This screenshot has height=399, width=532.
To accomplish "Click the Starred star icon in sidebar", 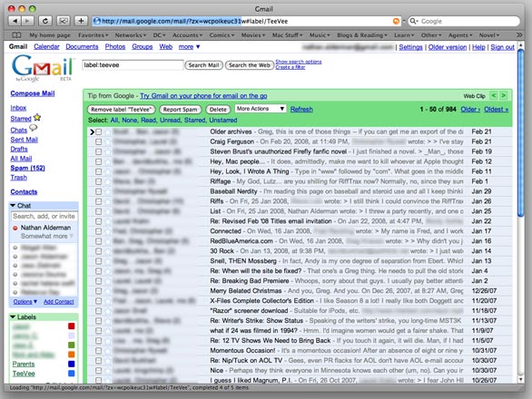I will [x=37, y=118].
